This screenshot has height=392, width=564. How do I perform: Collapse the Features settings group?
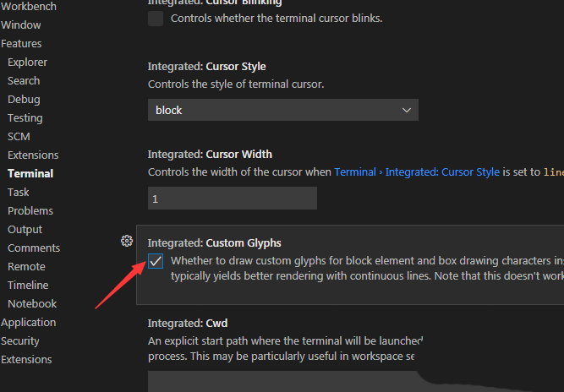click(x=21, y=44)
